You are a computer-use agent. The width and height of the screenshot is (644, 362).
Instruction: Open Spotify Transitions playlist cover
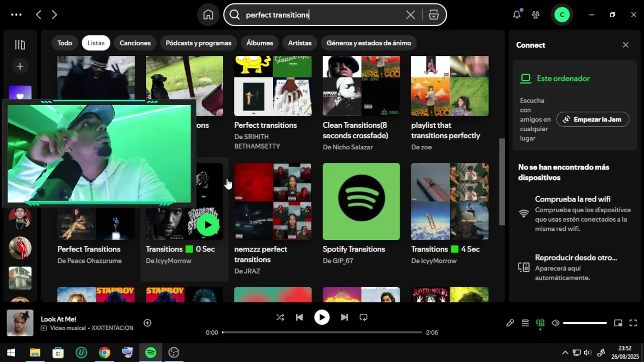(x=361, y=201)
